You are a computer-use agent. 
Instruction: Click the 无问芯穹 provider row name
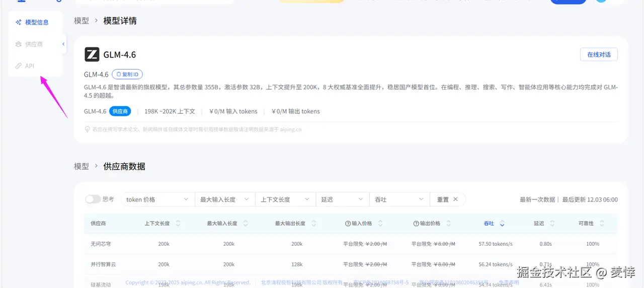coord(101,244)
